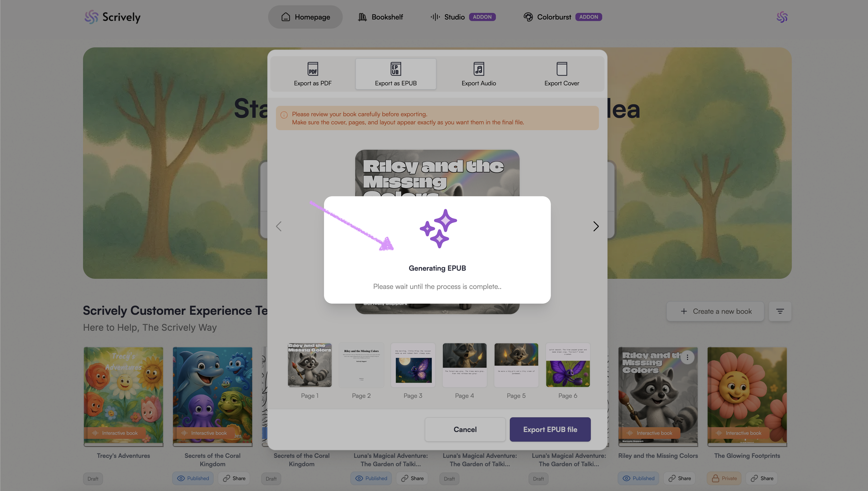Image resolution: width=868 pixels, height=491 pixels.
Task: Open the profile swirl icon at top right
Action: [x=782, y=17]
